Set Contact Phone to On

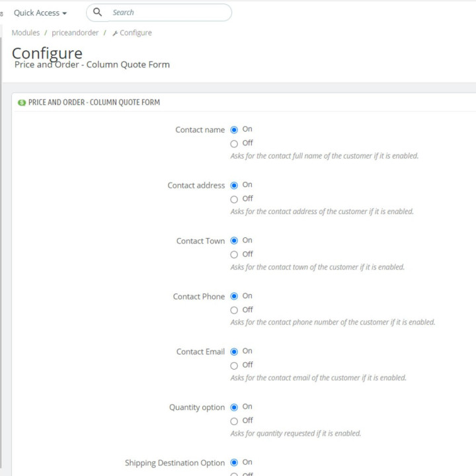pyautogui.click(x=234, y=296)
